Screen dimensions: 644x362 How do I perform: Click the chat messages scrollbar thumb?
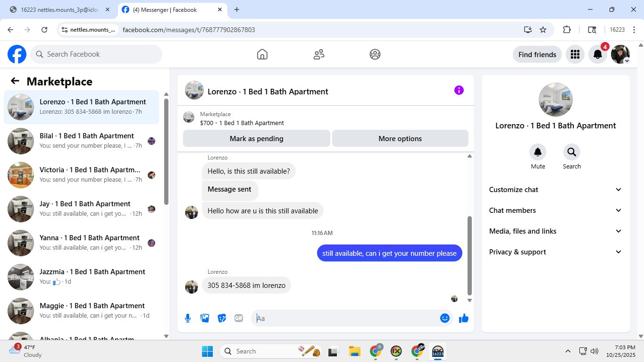[469, 255]
